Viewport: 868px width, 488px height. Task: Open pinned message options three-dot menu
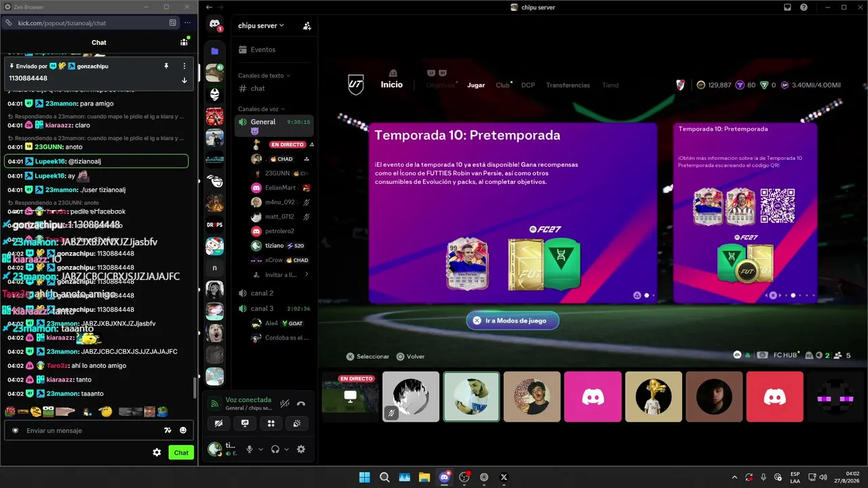184,66
